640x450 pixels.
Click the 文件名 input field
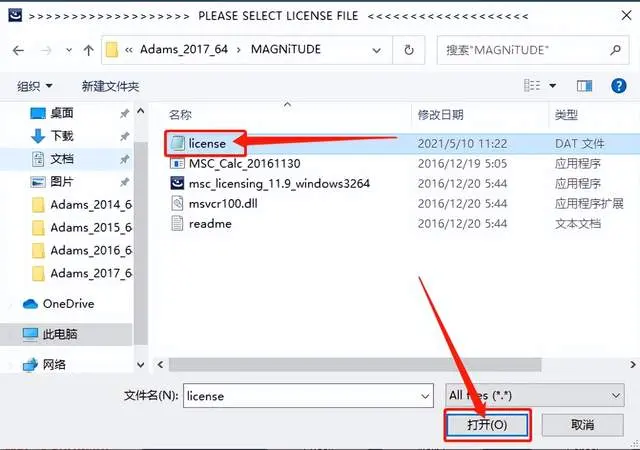click(x=308, y=396)
